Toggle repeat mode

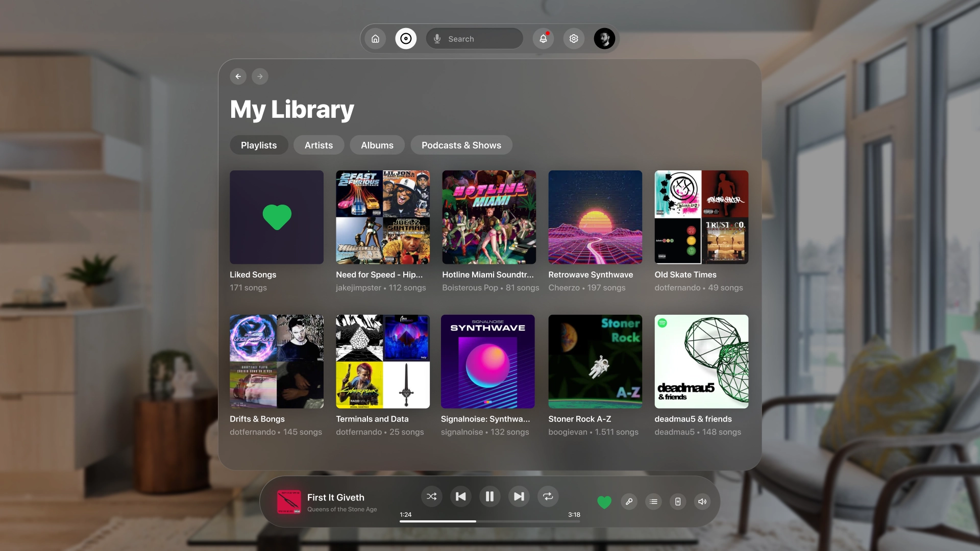click(548, 496)
